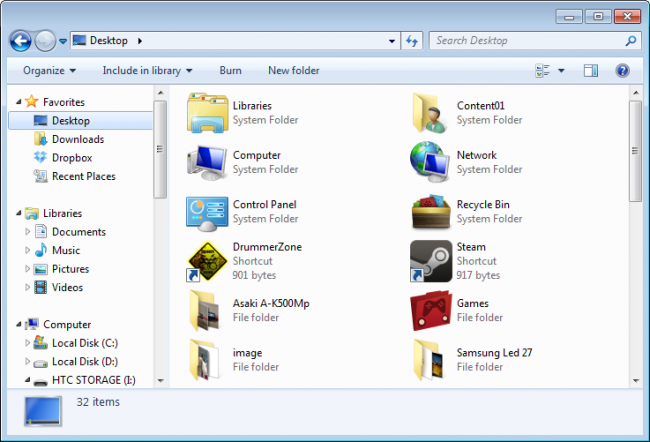The image size is (650, 442).
Task: Open the blue Help question mark
Action: pos(622,70)
